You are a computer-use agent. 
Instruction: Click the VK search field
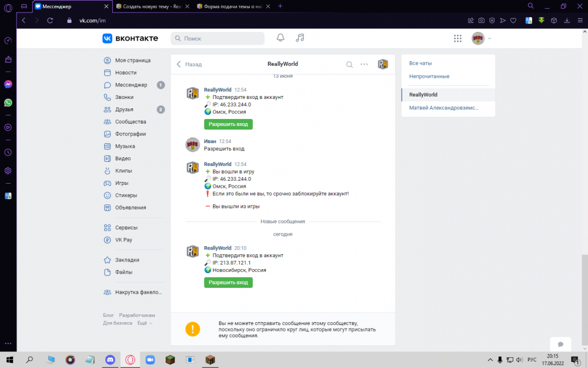tap(218, 38)
